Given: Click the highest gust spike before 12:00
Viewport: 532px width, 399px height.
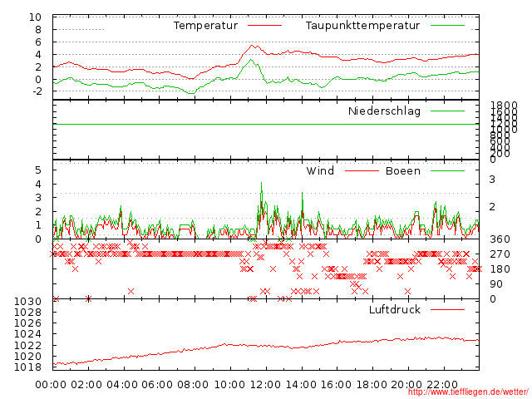Looking at the screenshot, I should click(x=261, y=183).
